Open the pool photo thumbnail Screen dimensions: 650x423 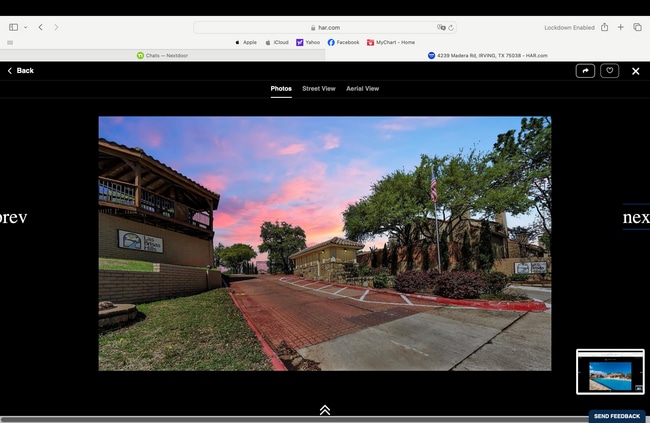tap(610, 372)
